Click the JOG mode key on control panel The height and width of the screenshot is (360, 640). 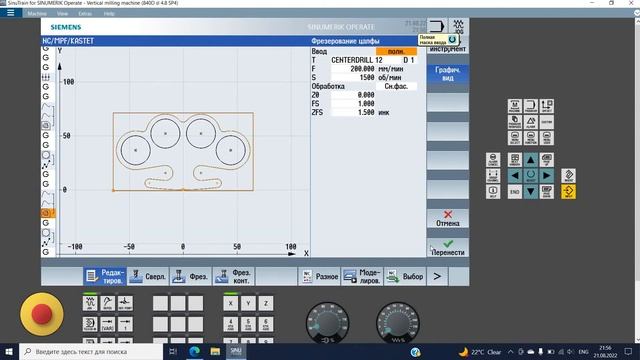tap(90, 303)
